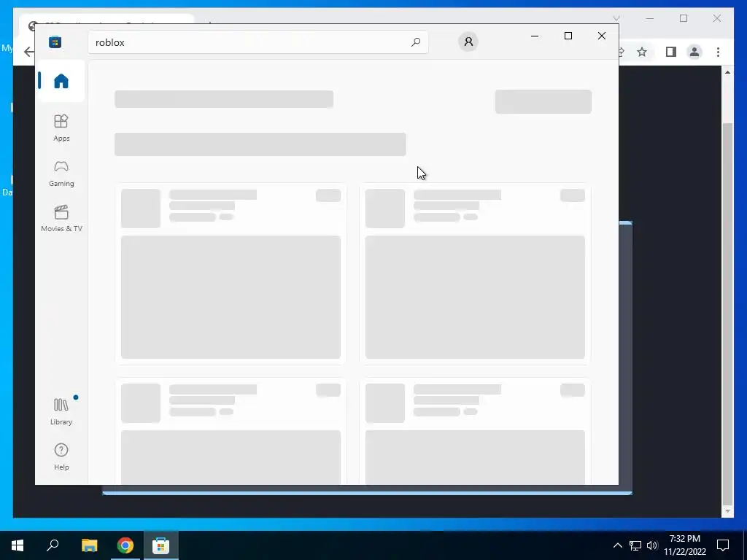Open Chrome's profile avatar menu
Viewport: 747px width, 560px height.
[694, 52]
